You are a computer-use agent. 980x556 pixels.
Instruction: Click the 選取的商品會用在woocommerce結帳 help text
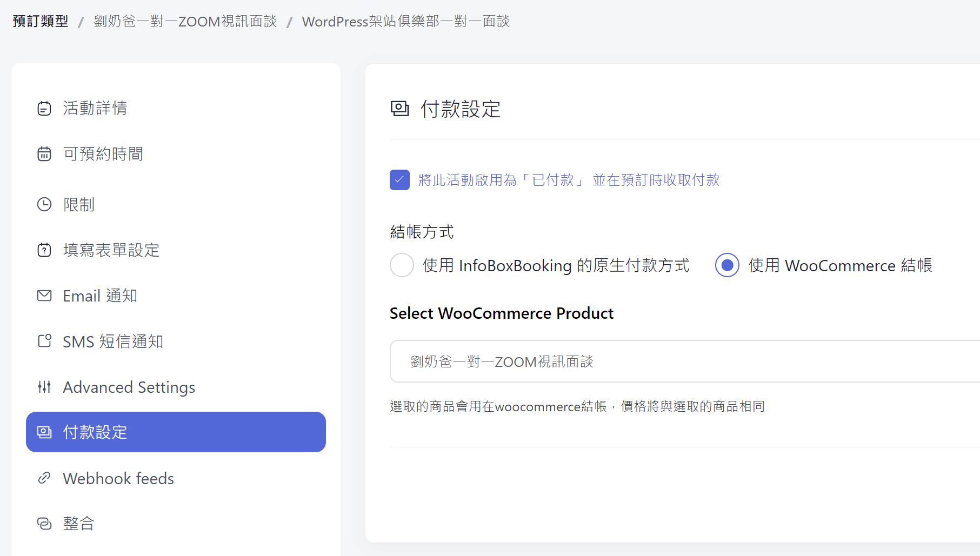point(577,406)
